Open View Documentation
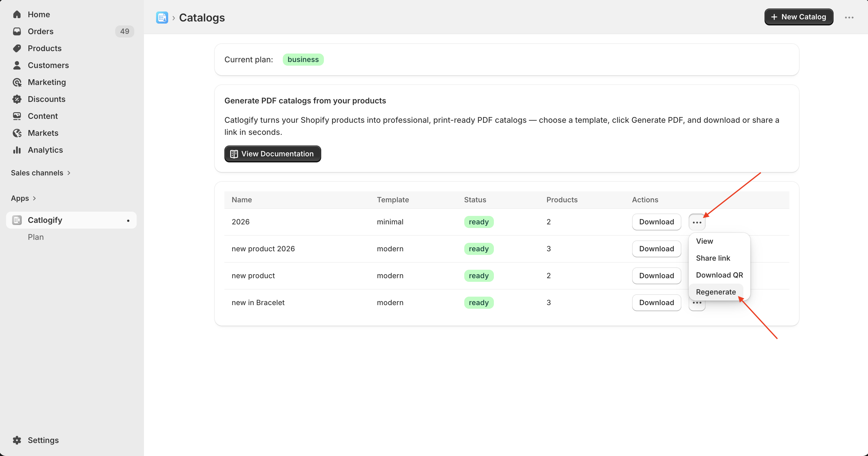Image resolution: width=868 pixels, height=456 pixels. point(272,154)
